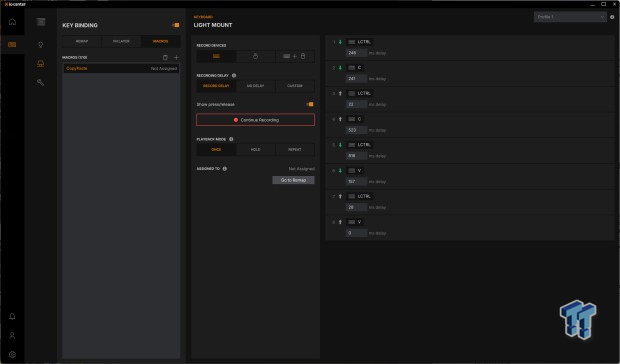Click Continue Recording button

[x=255, y=120]
